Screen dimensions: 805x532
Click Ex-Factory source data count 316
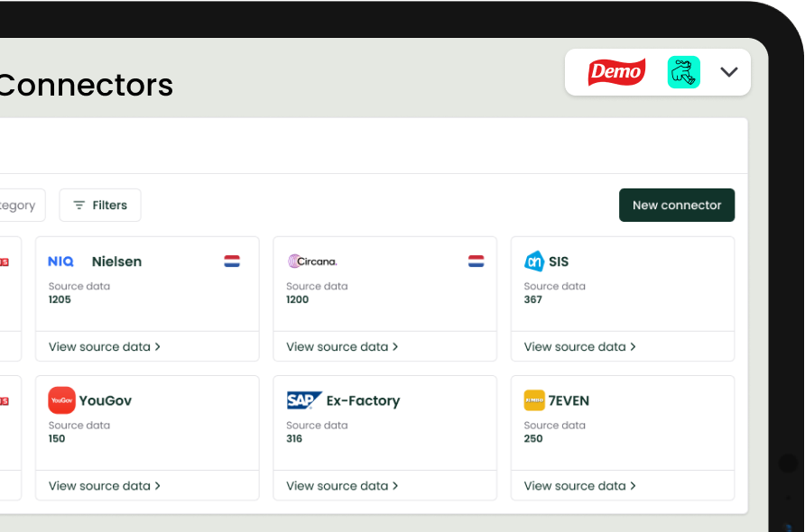[294, 438]
